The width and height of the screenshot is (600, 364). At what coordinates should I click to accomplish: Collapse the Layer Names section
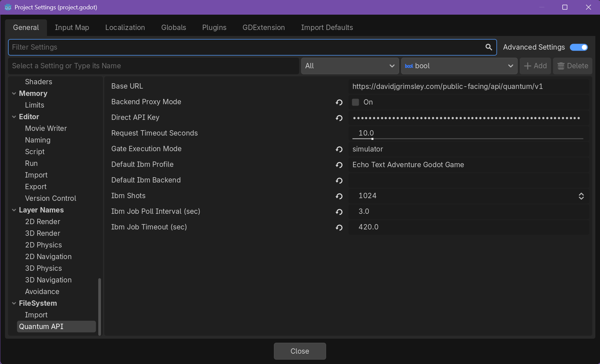pos(14,210)
